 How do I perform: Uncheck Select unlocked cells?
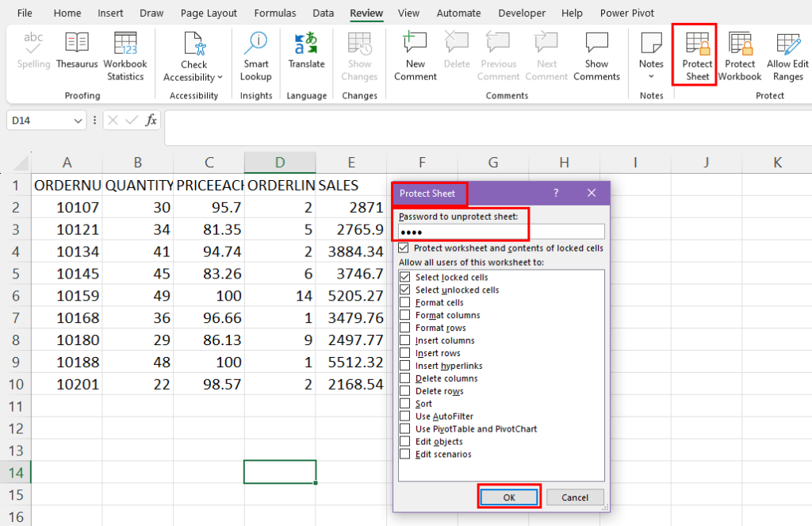[x=405, y=289]
